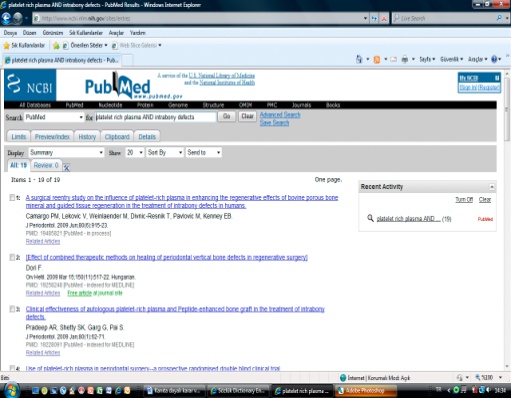Open the Görünüm menu
511x398 pixels.
(53, 33)
